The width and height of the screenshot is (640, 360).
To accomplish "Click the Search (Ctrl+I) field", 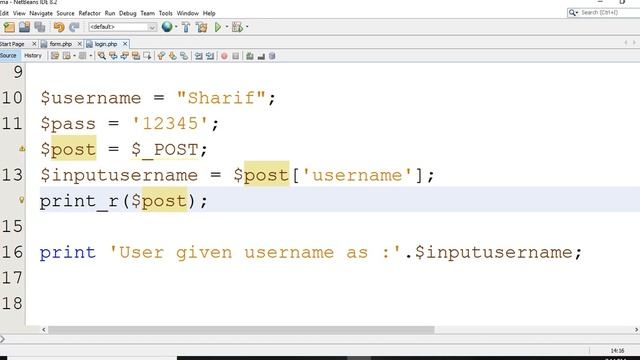I will tap(604, 13).
